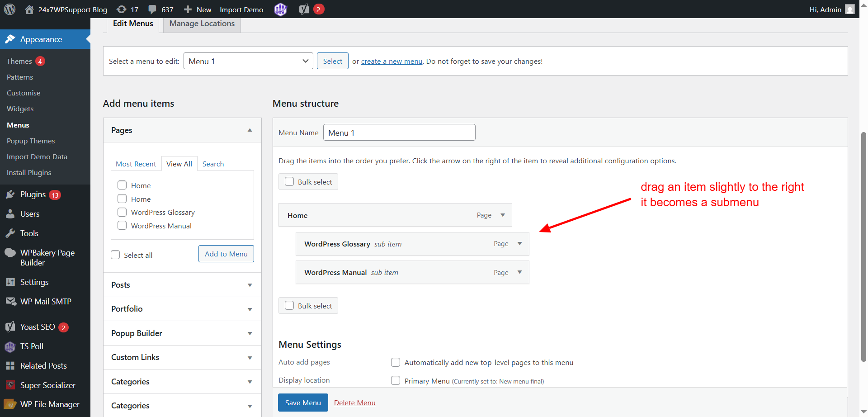Open the Popup Themes submenu item
This screenshot has width=868, height=417.
[31, 141]
